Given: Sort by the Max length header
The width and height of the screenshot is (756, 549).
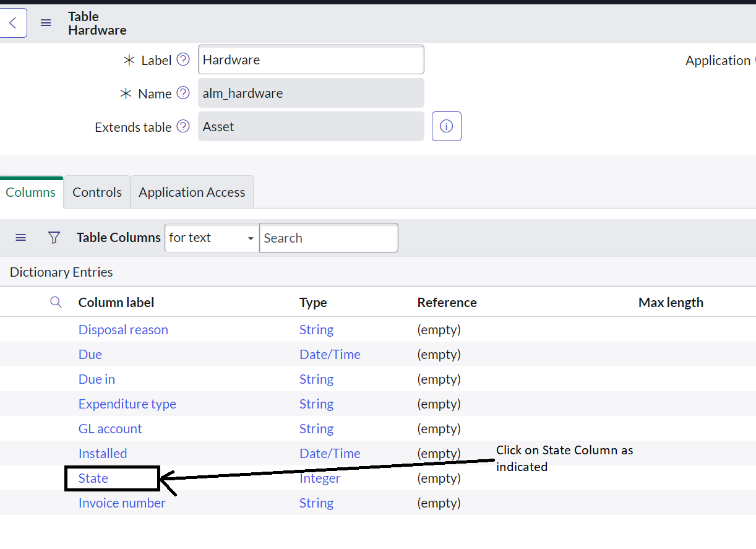Looking at the screenshot, I should (x=671, y=303).
